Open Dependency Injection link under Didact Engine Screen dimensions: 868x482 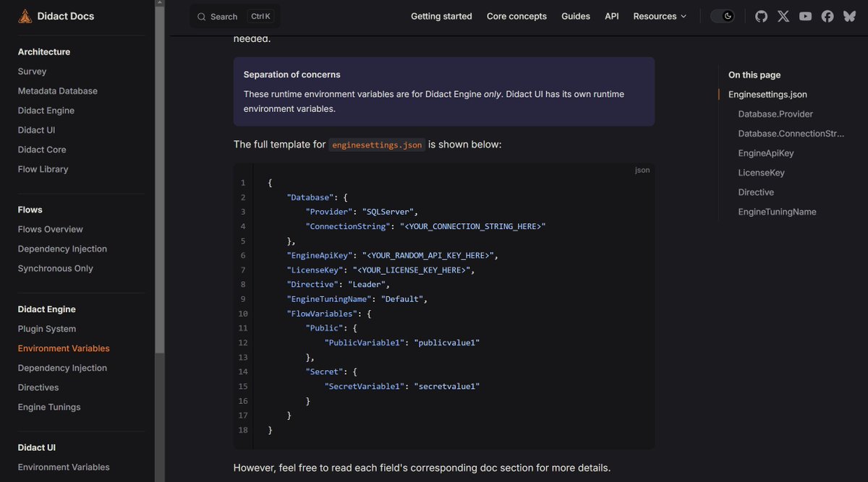point(62,368)
